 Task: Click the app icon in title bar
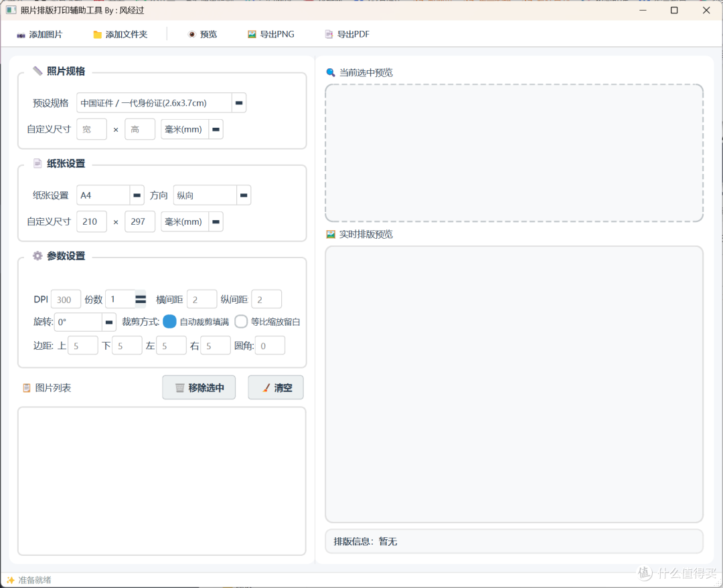[x=11, y=9]
